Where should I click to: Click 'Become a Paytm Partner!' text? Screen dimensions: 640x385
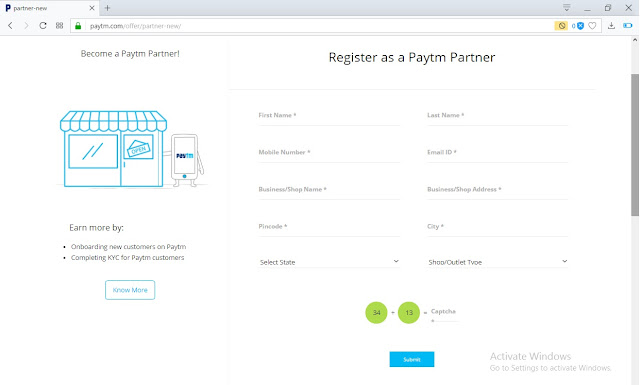pyautogui.click(x=130, y=53)
